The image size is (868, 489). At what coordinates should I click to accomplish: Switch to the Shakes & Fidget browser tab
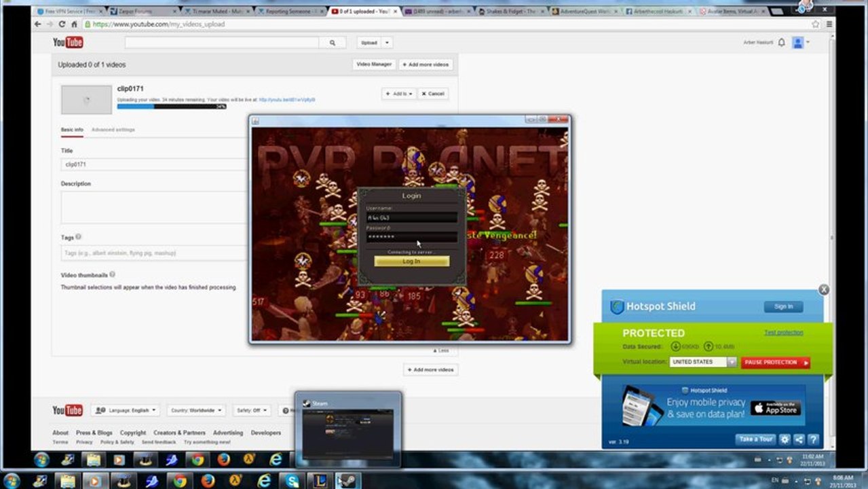tap(510, 12)
